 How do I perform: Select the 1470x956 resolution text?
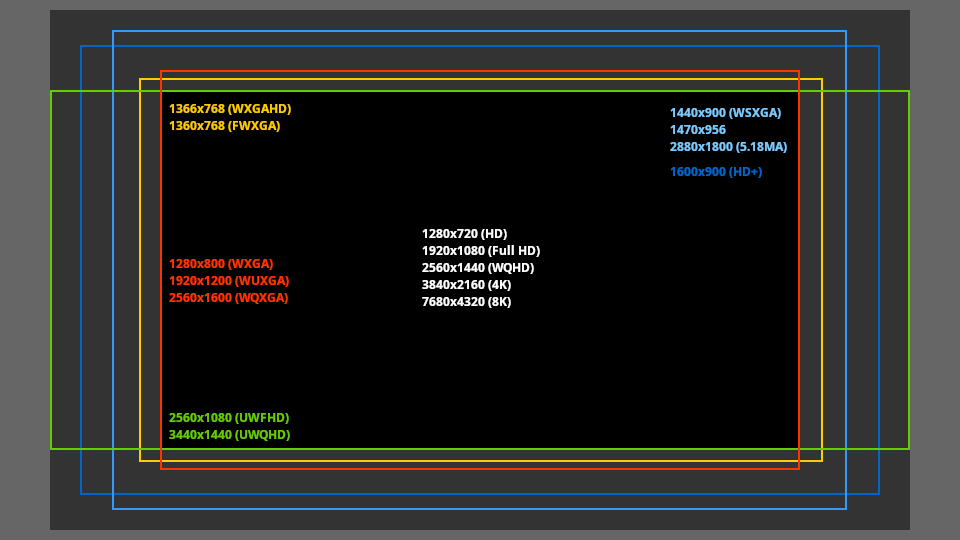[x=698, y=130]
